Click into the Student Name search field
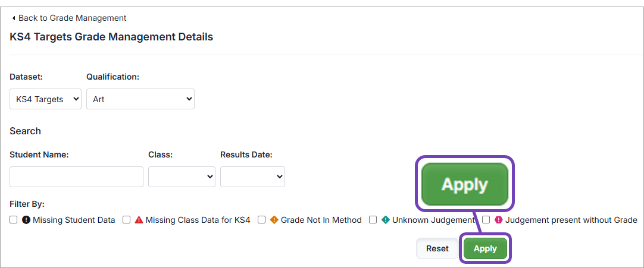The height and width of the screenshot is (268, 644). 76,176
